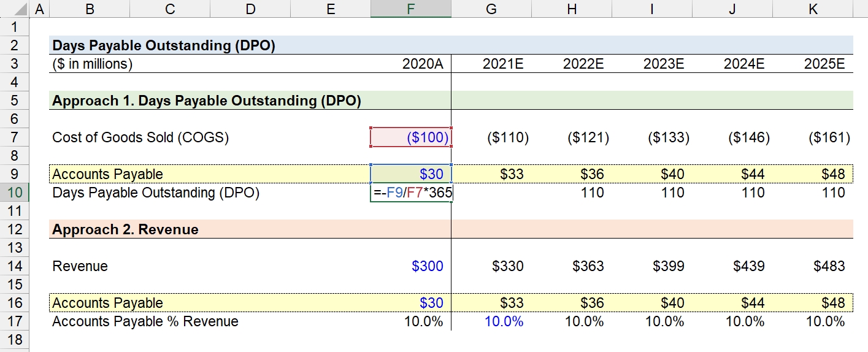Click the Cost of Goods Sold (COGS) label

coord(140,137)
